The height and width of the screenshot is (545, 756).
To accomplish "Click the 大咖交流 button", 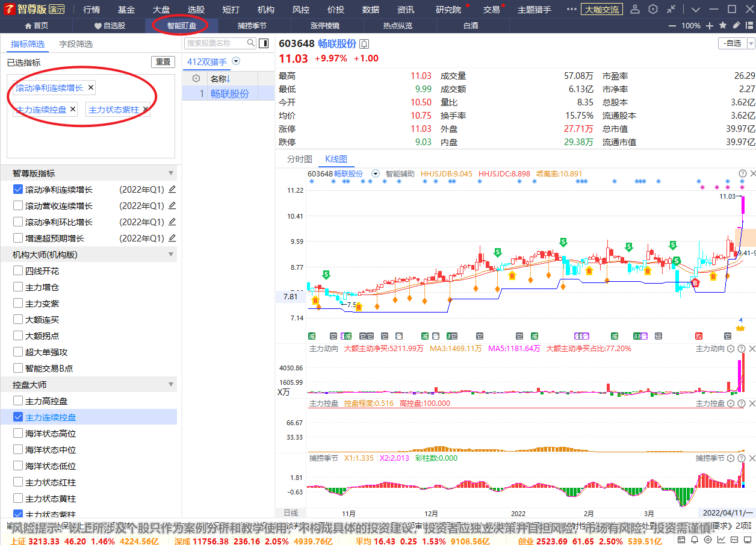I will (602, 10).
